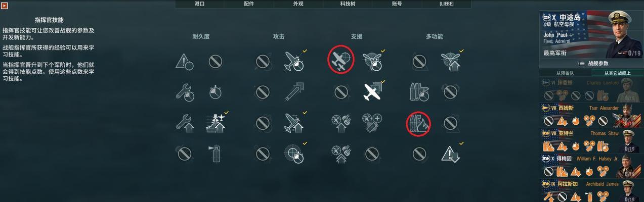
Task: Select the bright white airplane skill under 支援
Action: (x=372, y=92)
